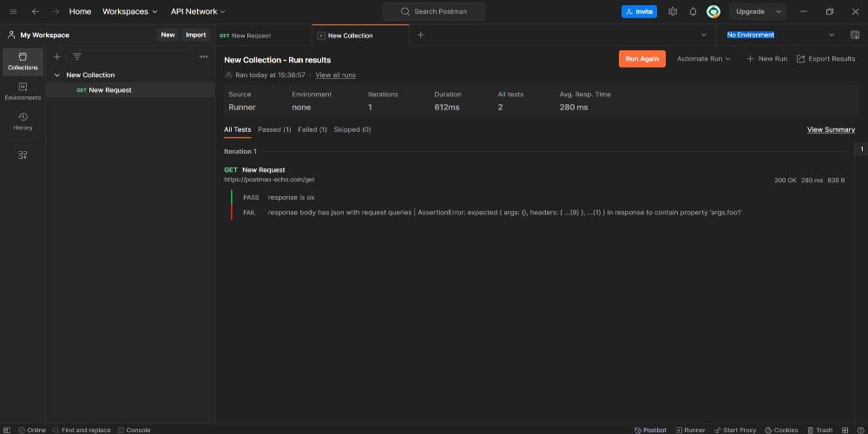Click the sidebar filter icon
868x434 pixels.
pos(77,56)
